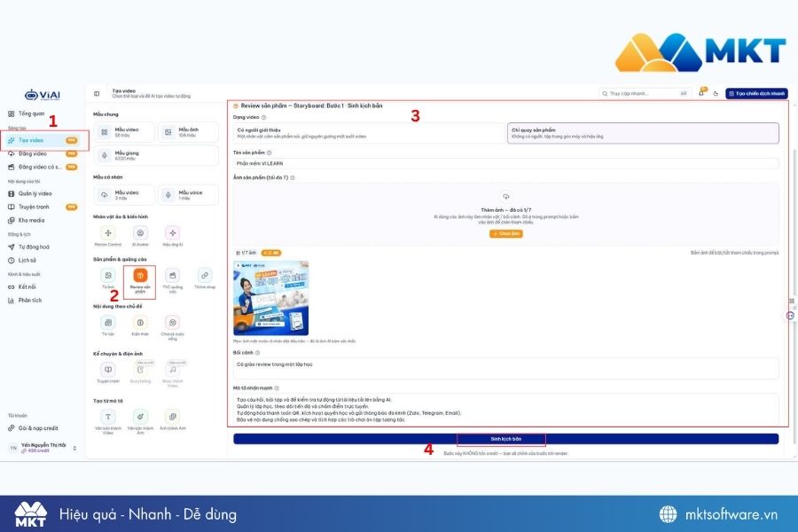Screen dimensions: 798x532
Task: Select Tạo video in the sidebar
Action: coord(41,140)
